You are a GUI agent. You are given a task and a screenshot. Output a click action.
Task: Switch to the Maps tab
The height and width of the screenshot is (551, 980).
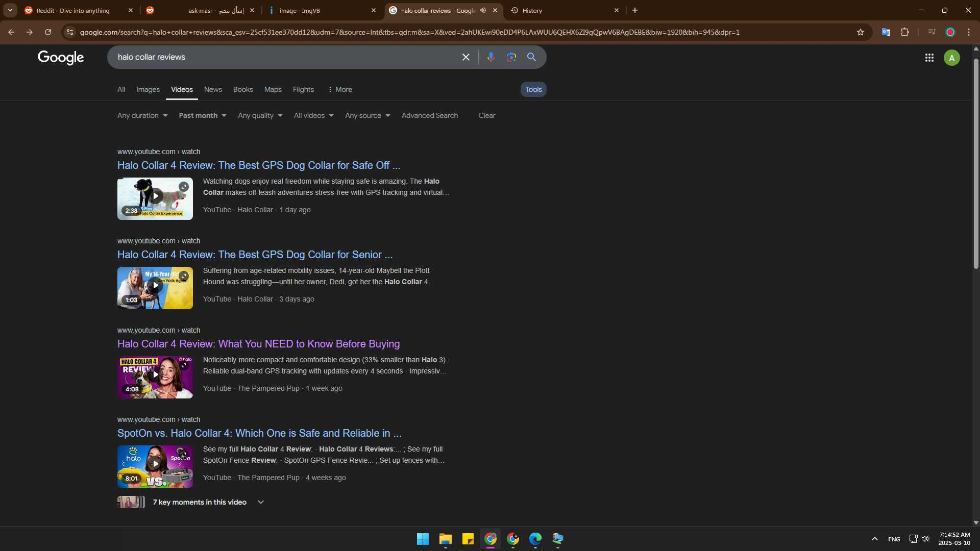coord(273,89)
